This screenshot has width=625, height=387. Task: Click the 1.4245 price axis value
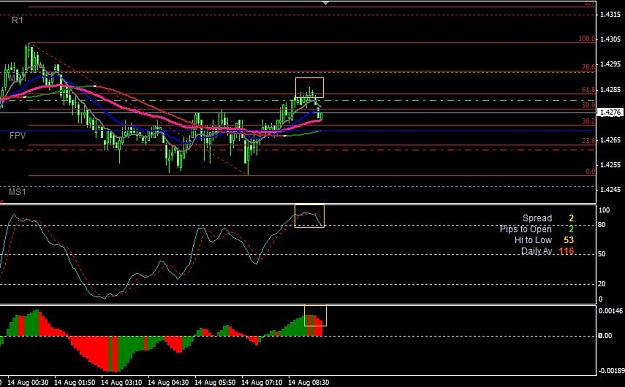610,190
